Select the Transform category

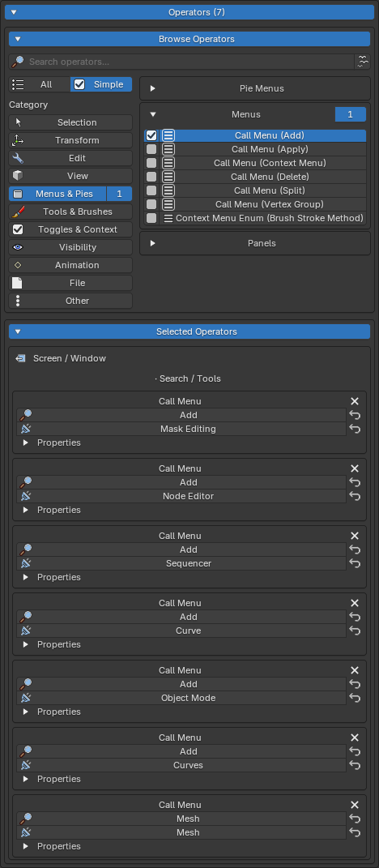pyautogui.click(x=70, y=140)
